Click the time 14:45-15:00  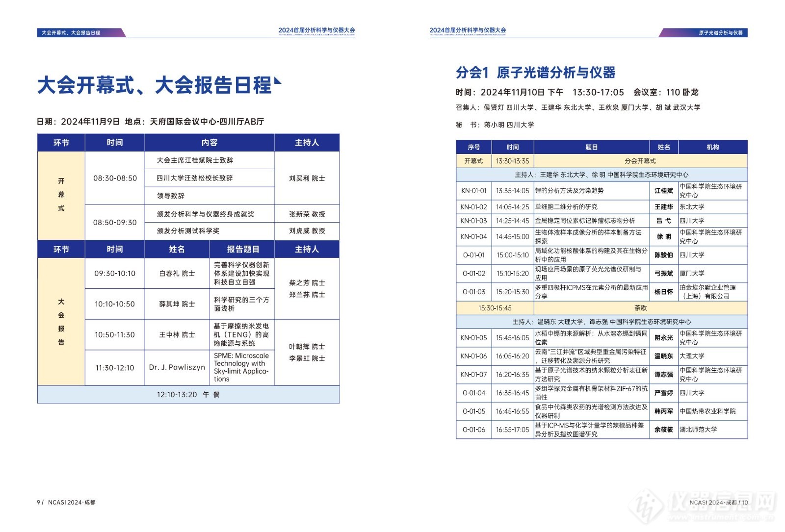tap(513, 237)
